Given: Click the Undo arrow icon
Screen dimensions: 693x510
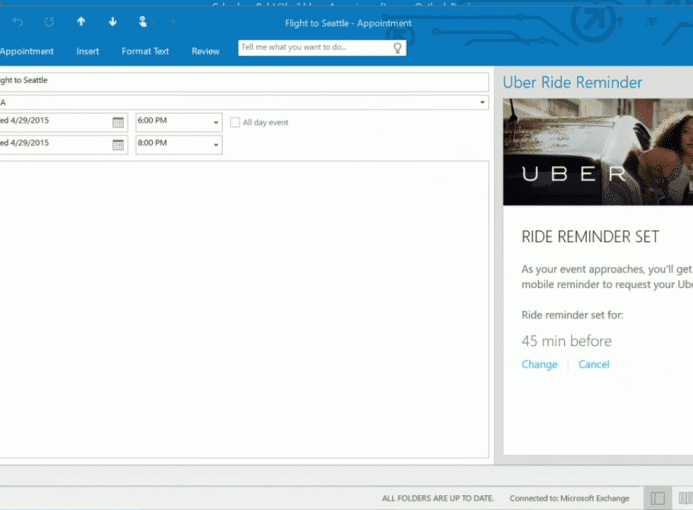Looking at the screenshot, I should tap(18, 22).
